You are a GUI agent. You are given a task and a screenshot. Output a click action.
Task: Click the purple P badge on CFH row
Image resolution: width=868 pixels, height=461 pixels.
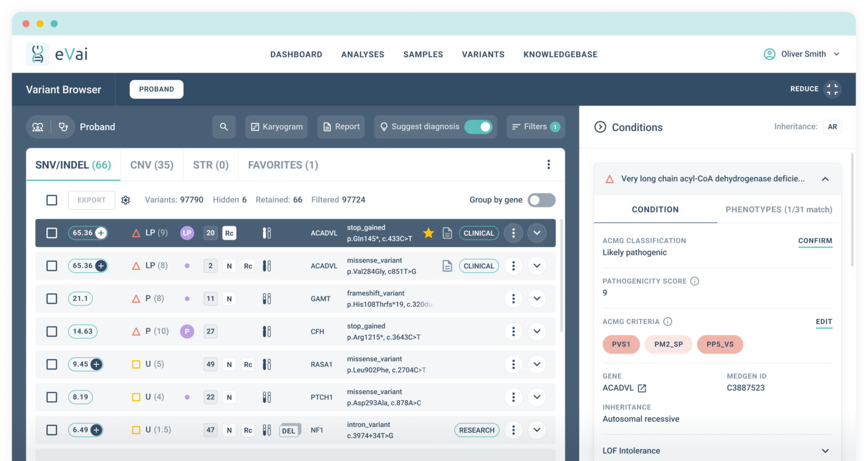click(187, 331)
